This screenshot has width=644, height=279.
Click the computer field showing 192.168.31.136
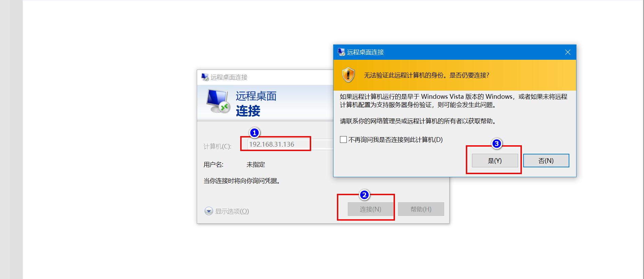pos(290,144)
